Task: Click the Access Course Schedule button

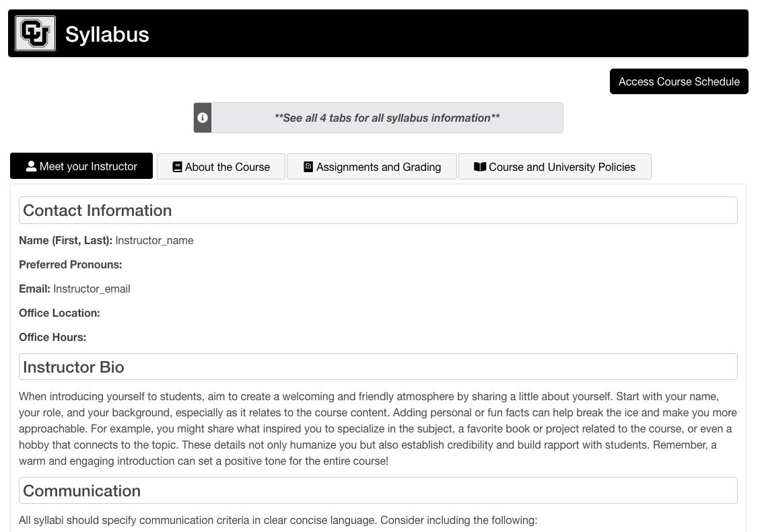Action: coord(679,81)
